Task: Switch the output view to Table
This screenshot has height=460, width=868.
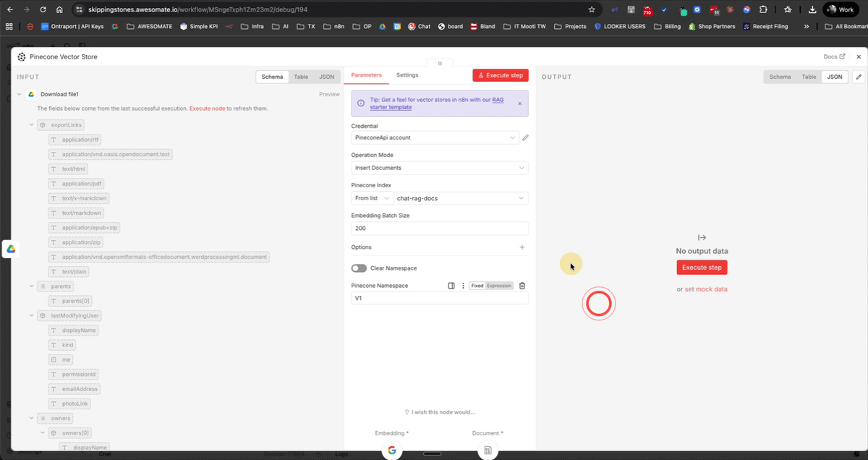Action: coord(809,77)
